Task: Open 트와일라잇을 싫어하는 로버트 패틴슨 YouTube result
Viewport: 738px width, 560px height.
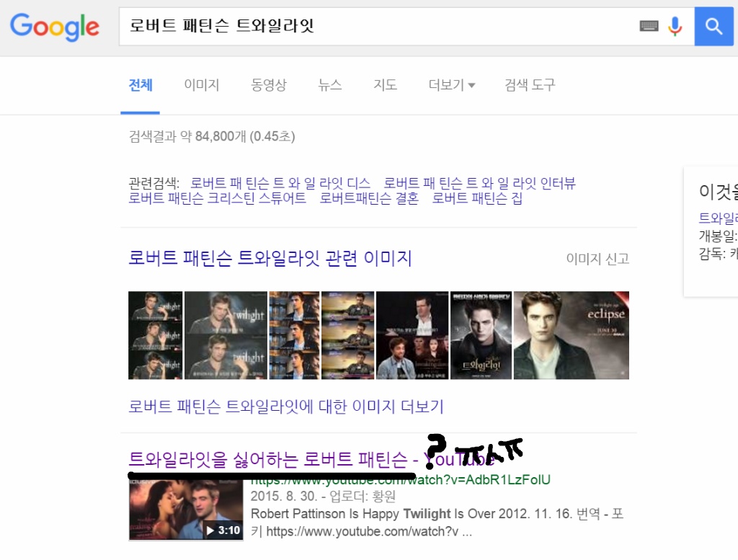Action: coord(311,460)
